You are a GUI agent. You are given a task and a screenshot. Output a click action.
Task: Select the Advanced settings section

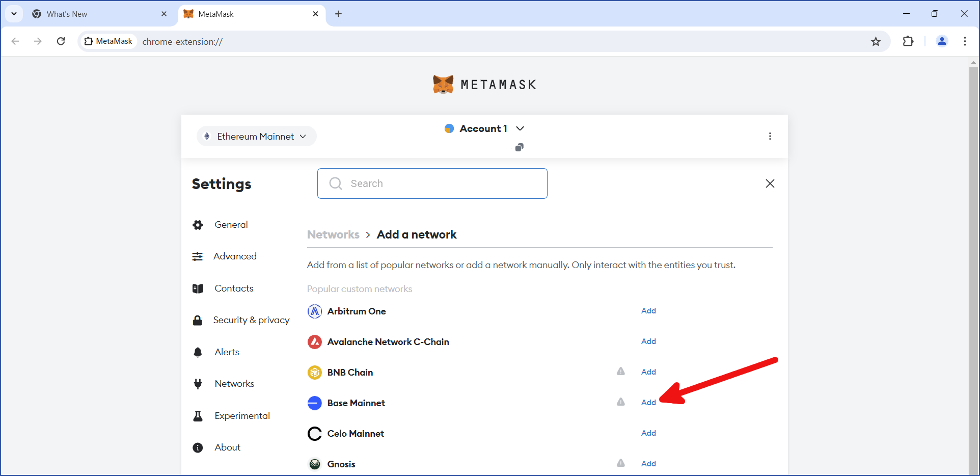click(235, 256)
